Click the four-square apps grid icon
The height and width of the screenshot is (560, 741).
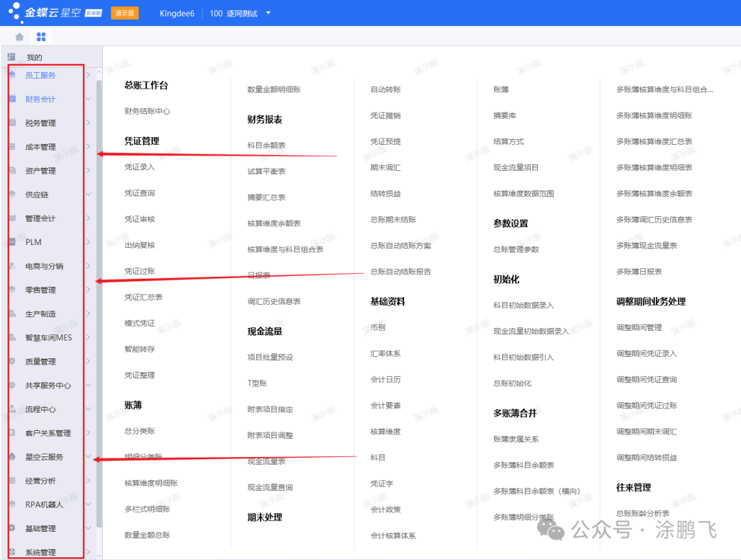(41, 36)
